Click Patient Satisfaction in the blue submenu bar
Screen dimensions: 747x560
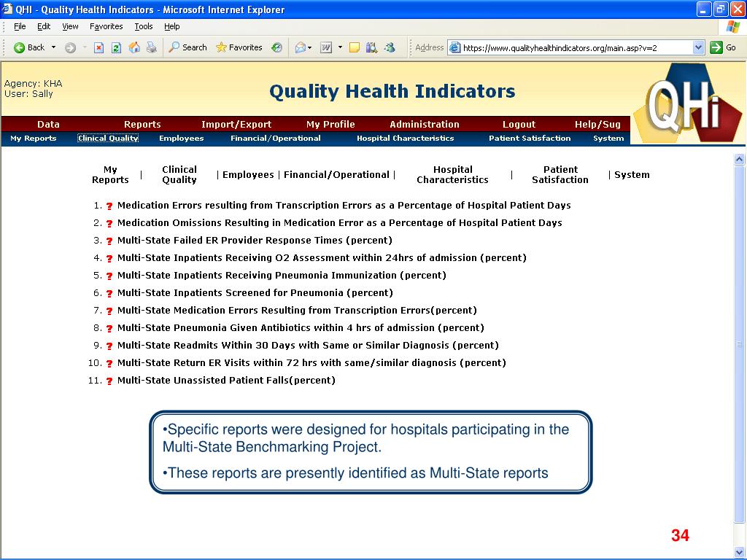(x=530, y=138)
